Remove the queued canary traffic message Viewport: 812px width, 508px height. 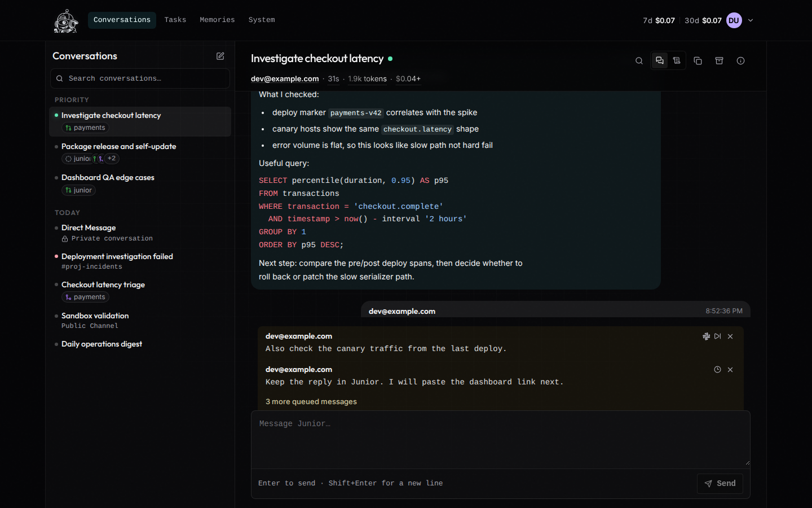(x=730, y=336)
